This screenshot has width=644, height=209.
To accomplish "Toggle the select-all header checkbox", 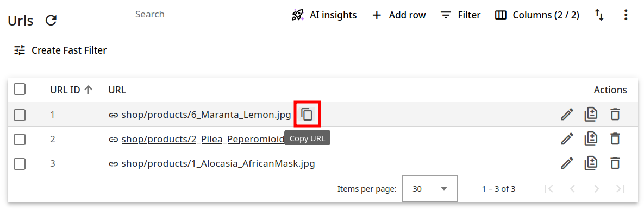I will (x=20, y=90).
